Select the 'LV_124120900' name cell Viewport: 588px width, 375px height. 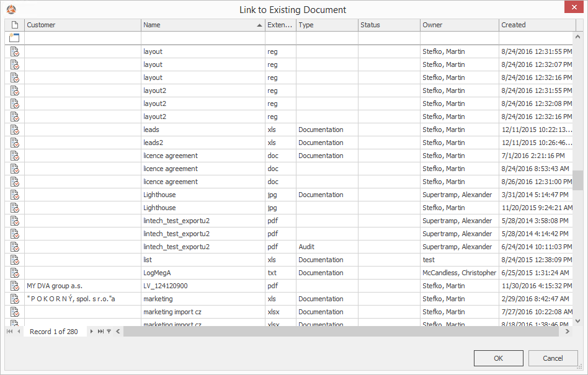pyautogui.click(x=203, y=286)
